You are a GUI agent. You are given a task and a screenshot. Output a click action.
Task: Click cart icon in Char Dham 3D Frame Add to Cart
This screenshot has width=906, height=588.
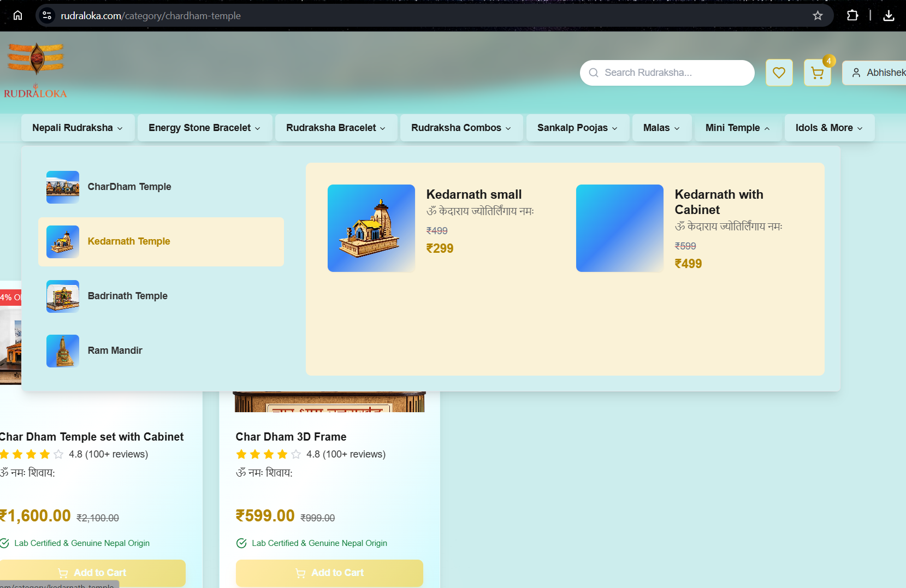[x=300, y=573]
